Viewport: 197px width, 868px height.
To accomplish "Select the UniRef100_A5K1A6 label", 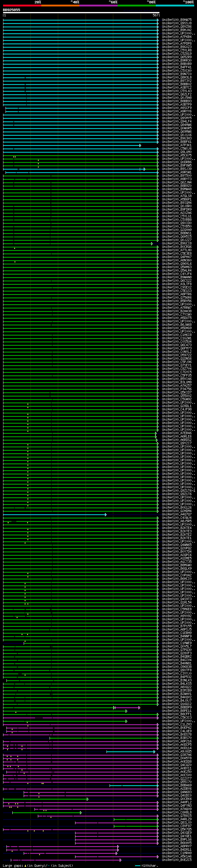I will tap(176, 857).
